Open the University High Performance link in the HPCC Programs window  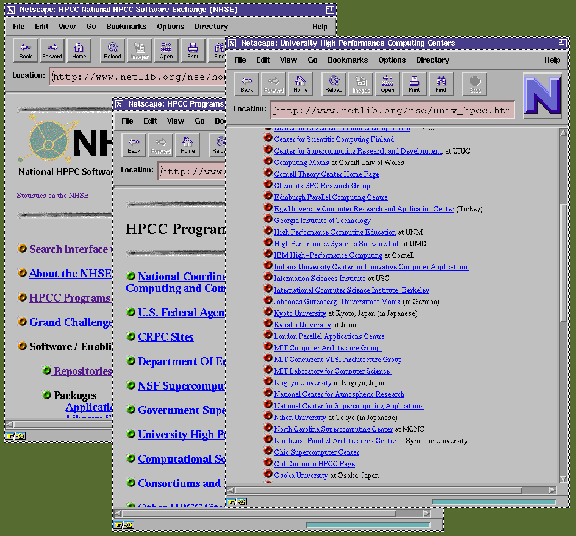(x=181, y=435)
